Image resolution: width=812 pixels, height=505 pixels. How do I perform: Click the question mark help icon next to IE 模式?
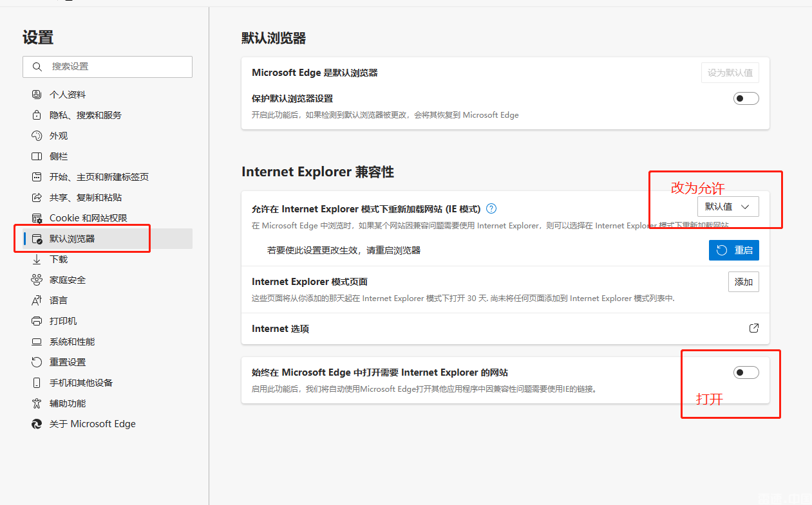(x=491, y=208)
